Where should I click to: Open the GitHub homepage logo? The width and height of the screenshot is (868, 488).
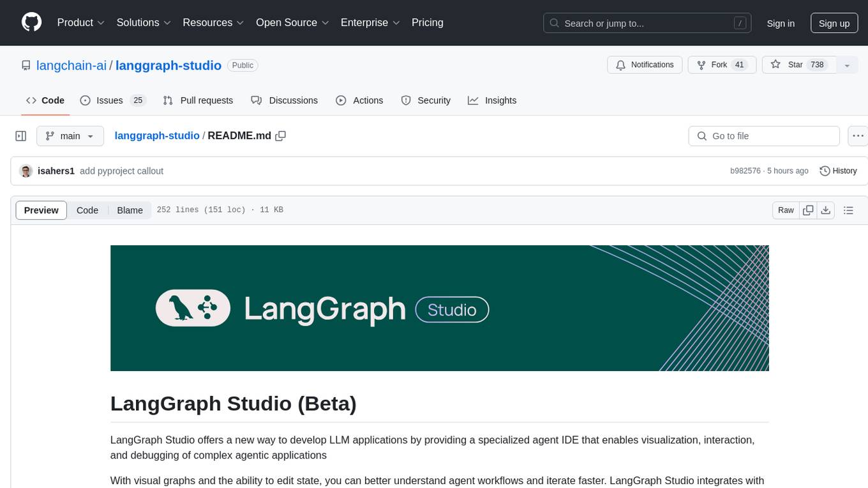(32, 22)
